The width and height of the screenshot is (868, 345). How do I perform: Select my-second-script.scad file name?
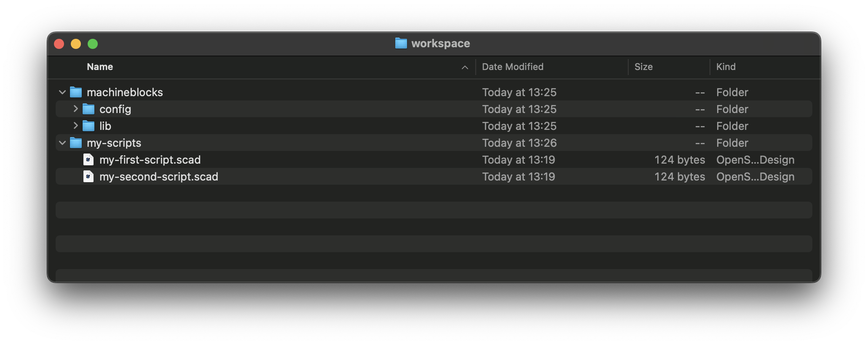159,177
